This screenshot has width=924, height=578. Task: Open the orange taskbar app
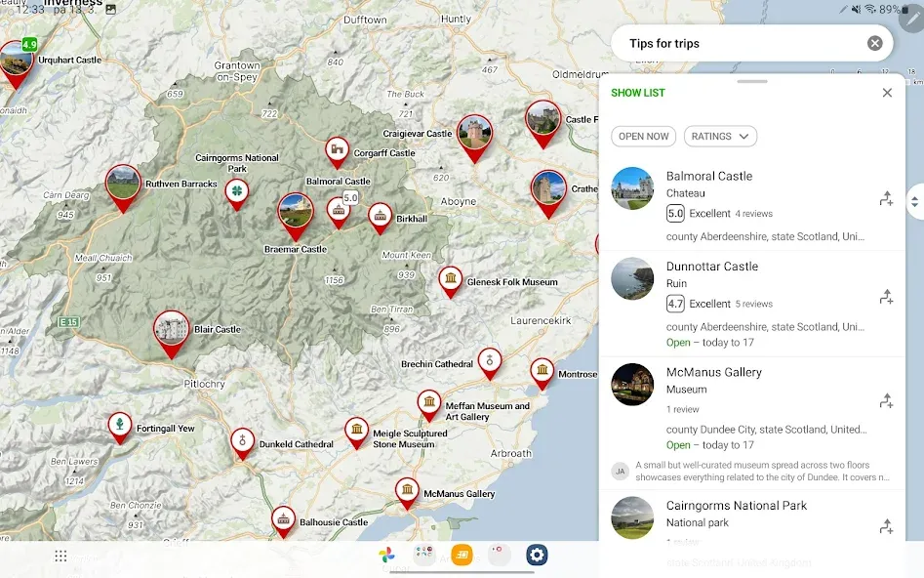462,555
